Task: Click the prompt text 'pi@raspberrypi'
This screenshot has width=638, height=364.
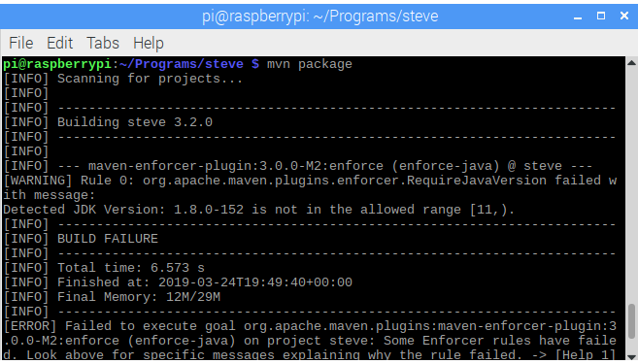Action: (57, 64)
